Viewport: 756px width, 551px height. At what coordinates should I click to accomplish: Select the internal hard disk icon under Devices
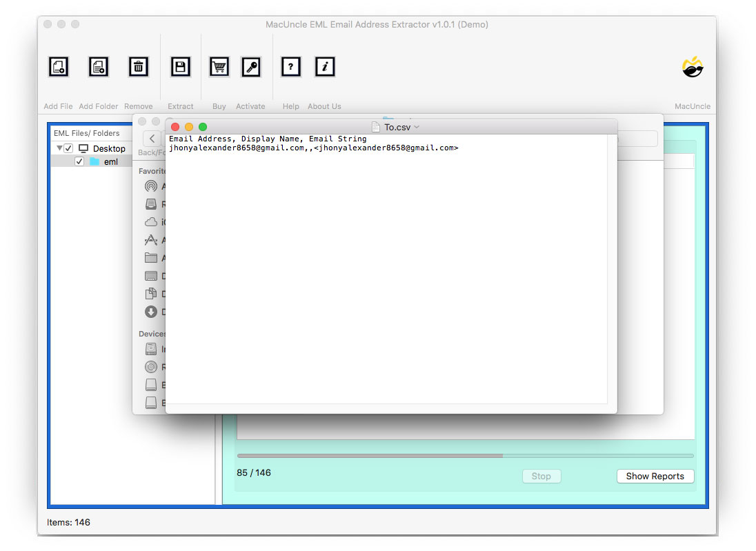(x=151, y=348)
